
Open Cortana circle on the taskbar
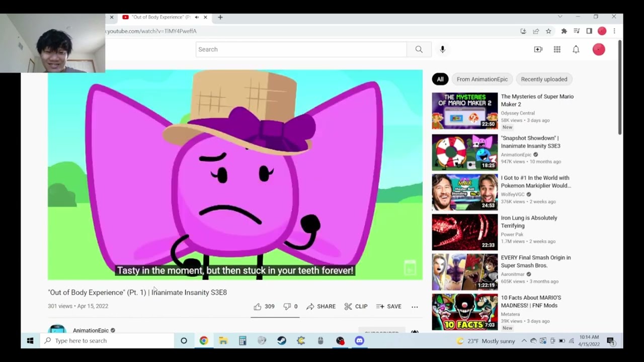pos(184,340)
